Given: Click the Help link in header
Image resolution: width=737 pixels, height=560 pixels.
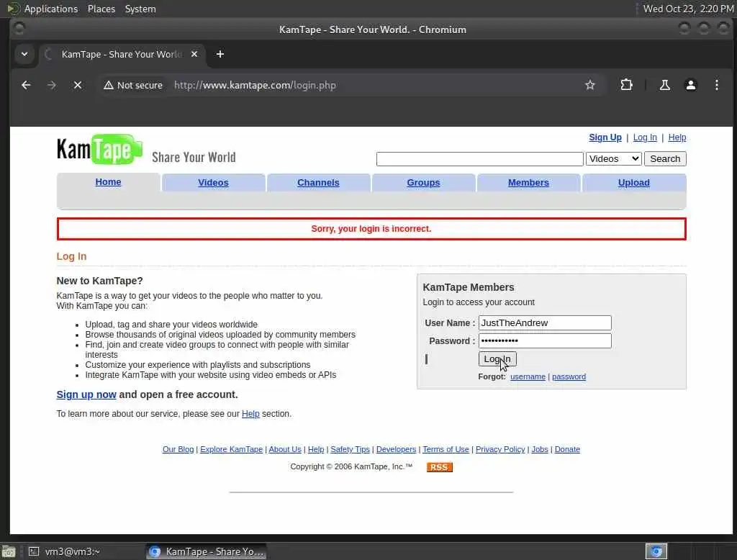Looking at the screenshot, I should 677,137.
